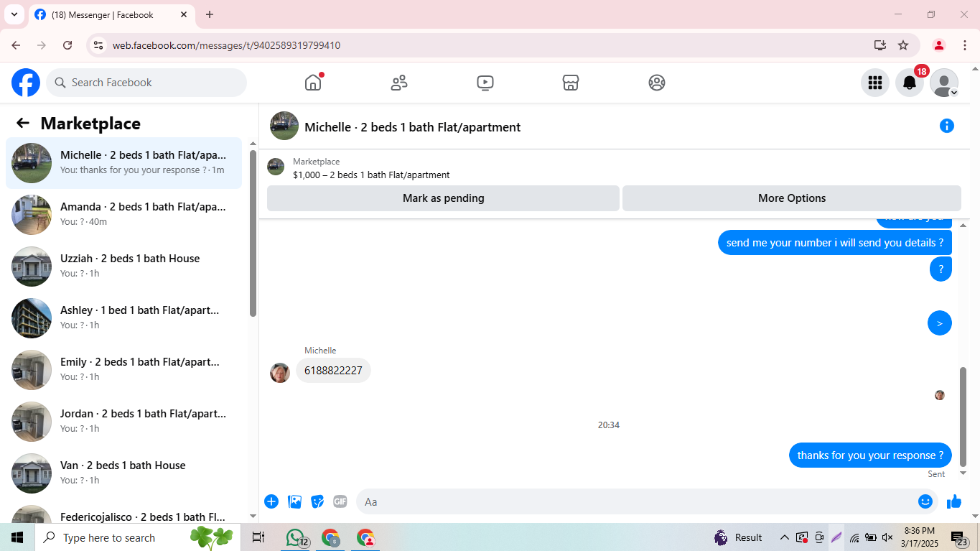Viewport: 980px width, 551px height.
Task: Send a thumbs-up like
Action: pyautogui.click(x=954, y=501)
